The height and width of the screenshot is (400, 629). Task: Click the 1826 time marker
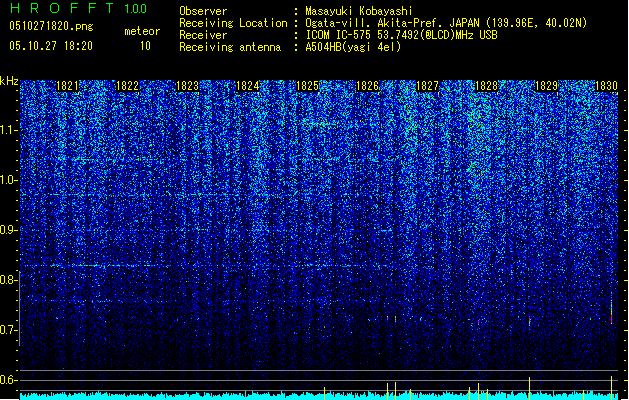367,86
